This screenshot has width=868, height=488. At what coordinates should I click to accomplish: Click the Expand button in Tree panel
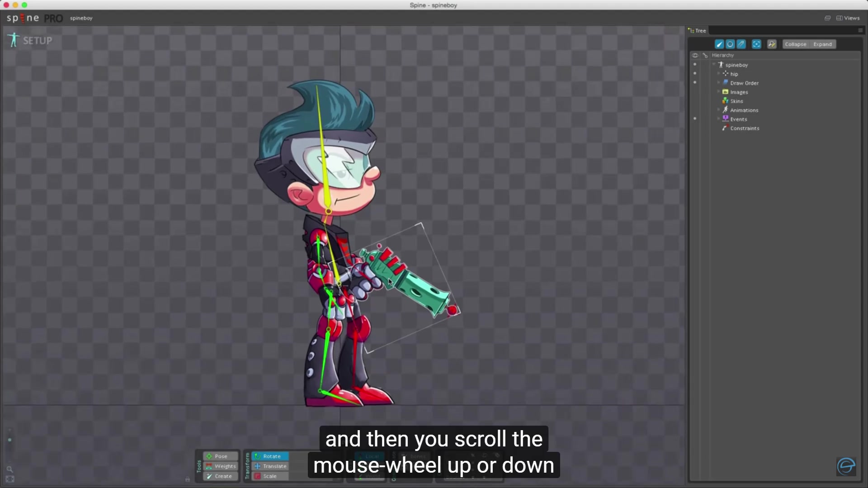(822, 44)
